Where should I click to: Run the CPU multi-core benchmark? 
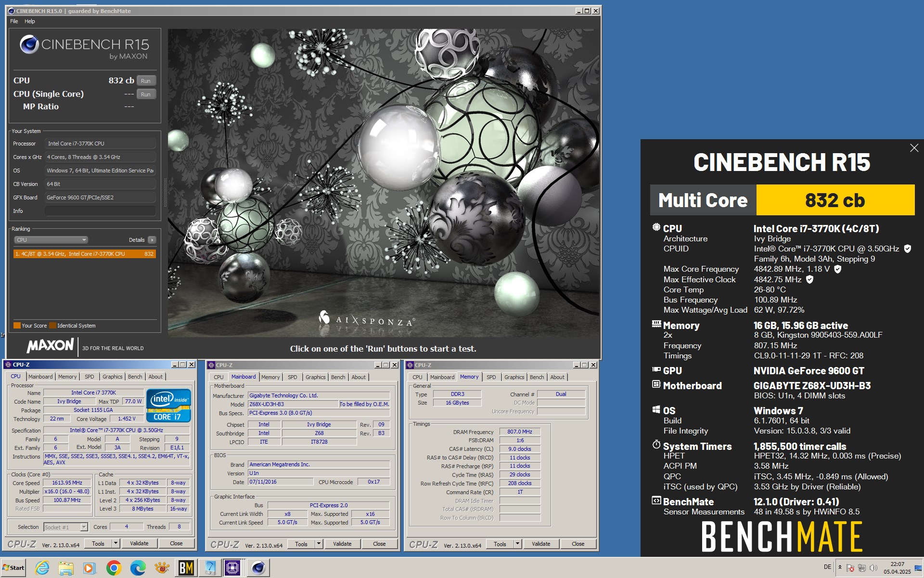(146, 81)
